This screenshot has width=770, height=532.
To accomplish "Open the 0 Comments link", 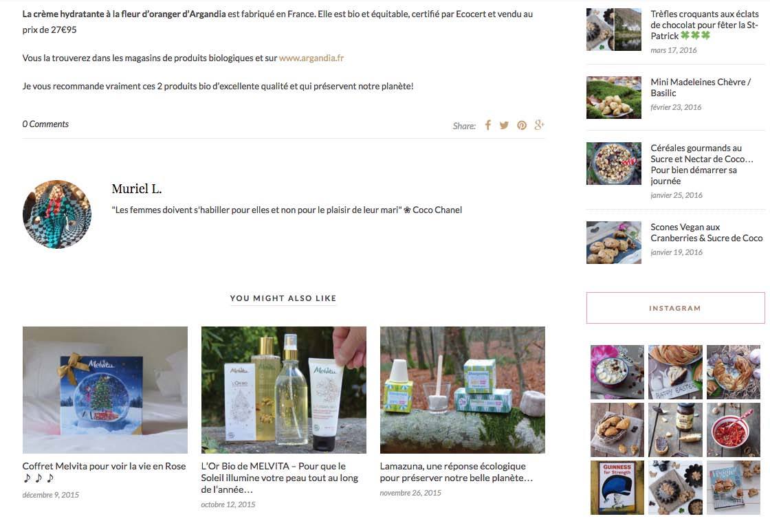I will 45,124.
